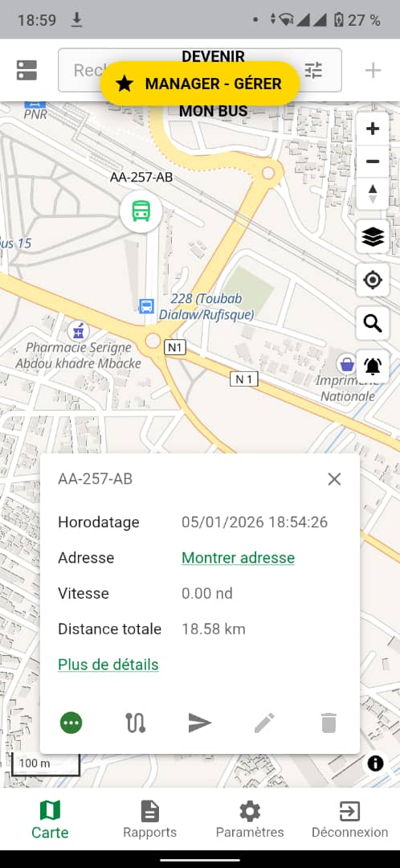Zoom in on the map
This screenshot has width=400, height=868.
click(x=373, y=129)
